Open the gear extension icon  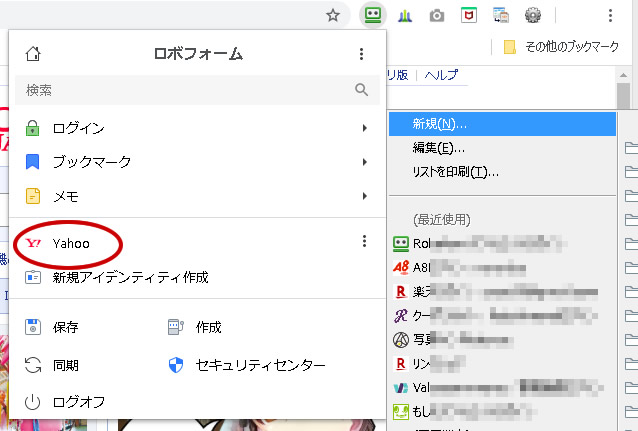533,16
